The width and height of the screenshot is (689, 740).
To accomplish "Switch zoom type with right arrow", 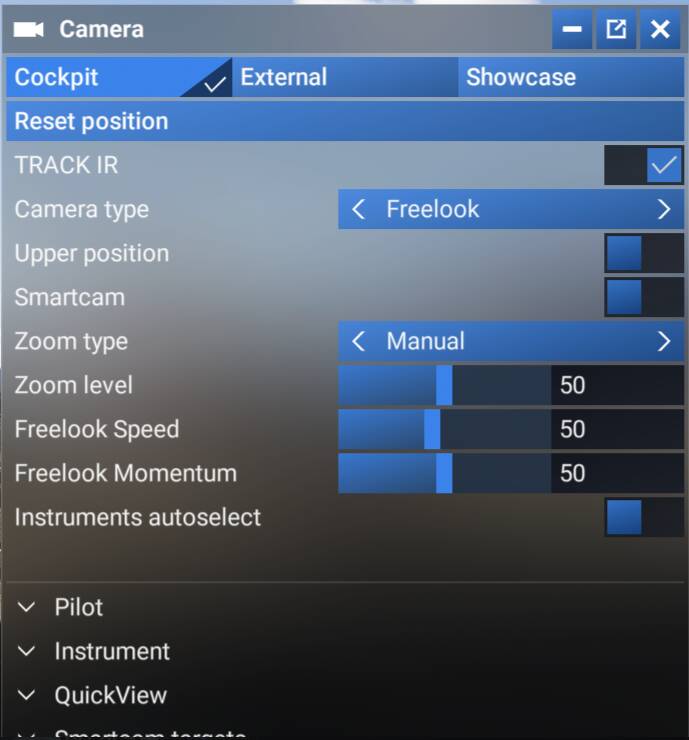I will pos(664,341).
